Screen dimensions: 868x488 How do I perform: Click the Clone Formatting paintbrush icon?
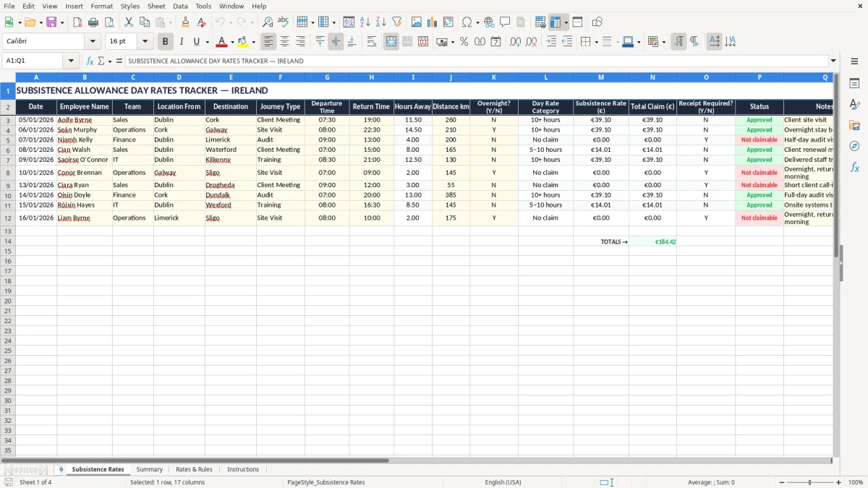186,22
